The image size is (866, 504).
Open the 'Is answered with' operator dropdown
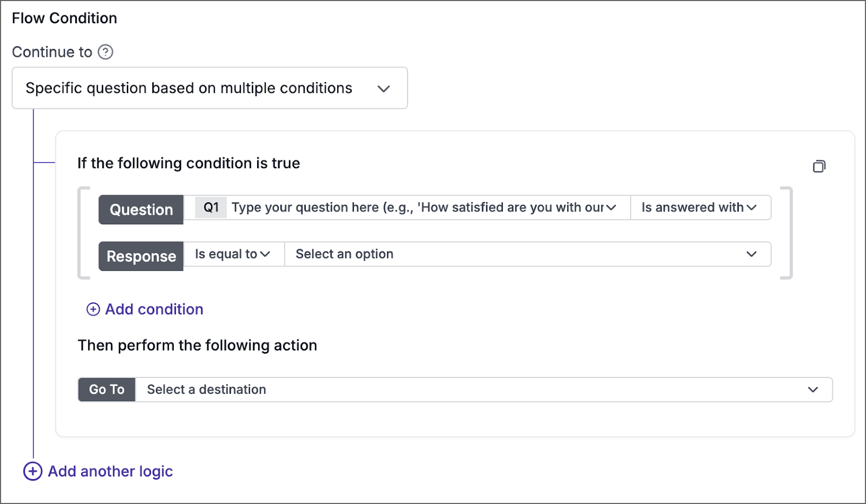700,208
